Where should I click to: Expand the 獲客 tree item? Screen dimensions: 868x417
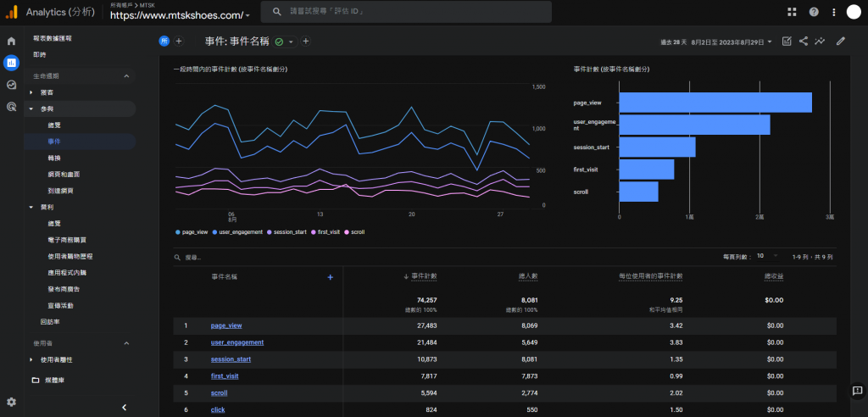tap(31, 92)
